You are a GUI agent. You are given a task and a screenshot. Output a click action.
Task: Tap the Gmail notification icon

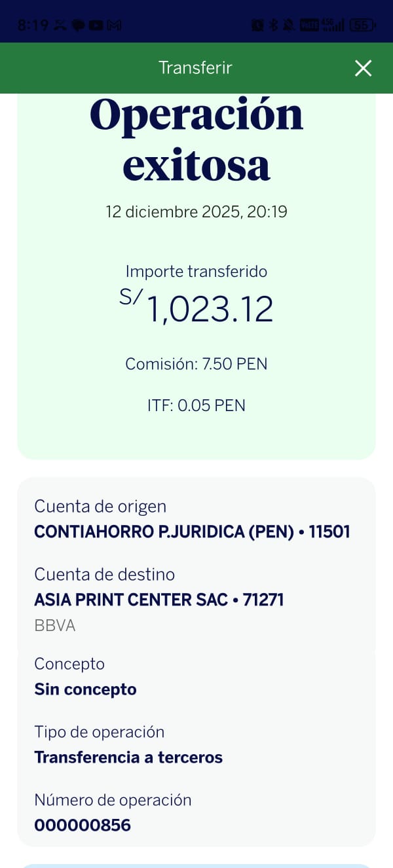114,26
